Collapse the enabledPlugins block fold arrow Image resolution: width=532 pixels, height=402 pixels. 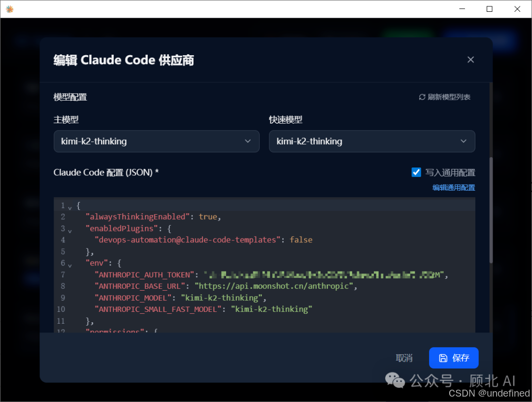point(70,231)
